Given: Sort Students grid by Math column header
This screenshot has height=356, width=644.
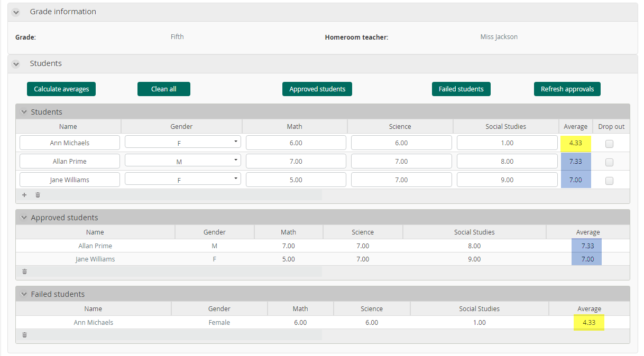Looking at the screenshot, I should click(295, 127).
